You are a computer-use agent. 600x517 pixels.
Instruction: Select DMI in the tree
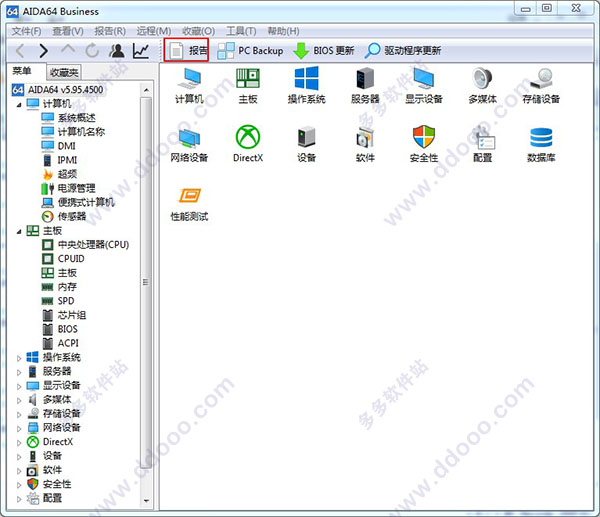[x=59, y=146]
